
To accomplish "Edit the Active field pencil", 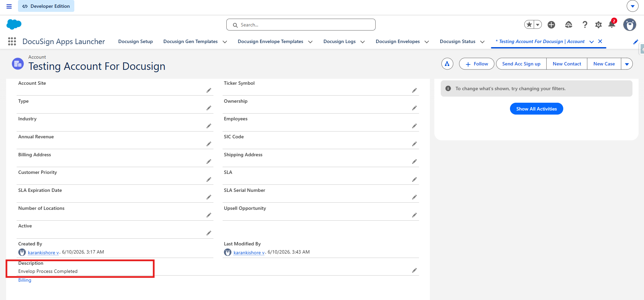I will 209,233.
